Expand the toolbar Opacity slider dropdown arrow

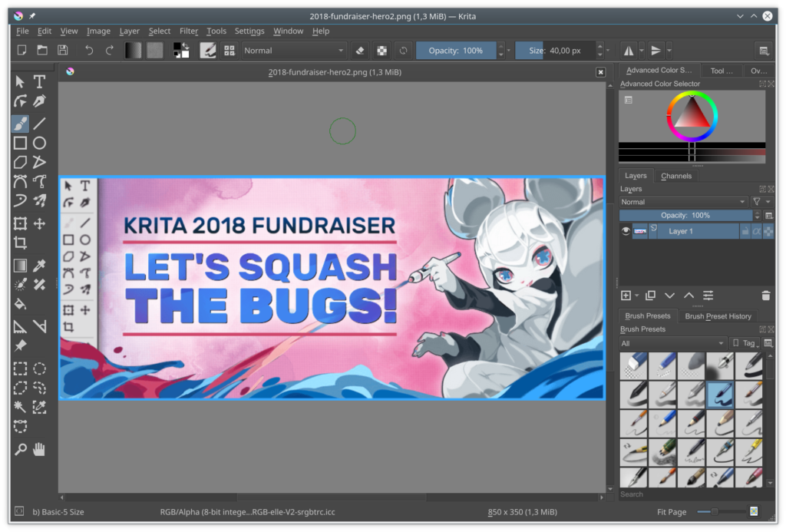point(509,51)
